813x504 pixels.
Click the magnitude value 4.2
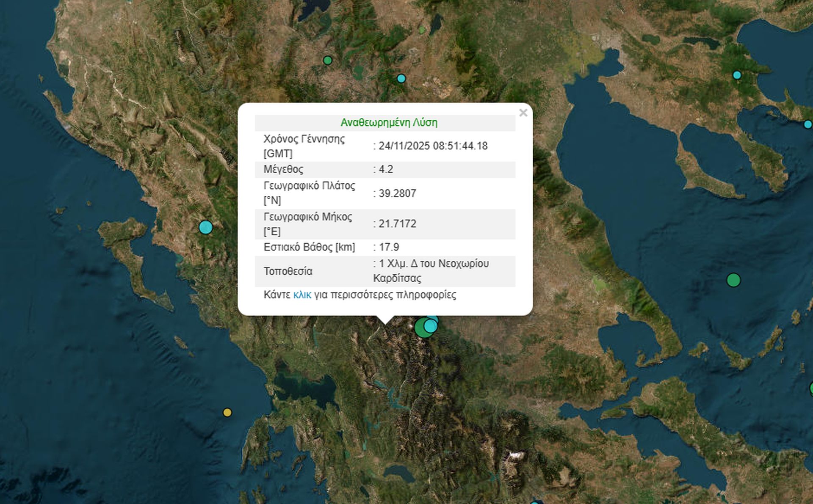click(386, 169)
